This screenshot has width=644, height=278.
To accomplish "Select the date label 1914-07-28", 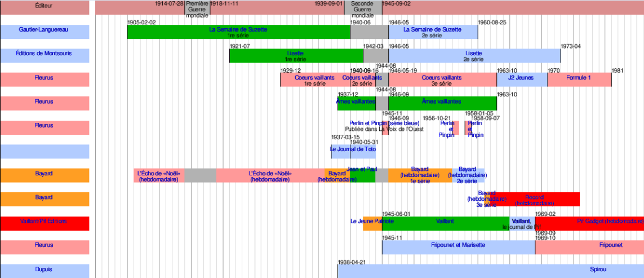I will [x=170, y=3].
